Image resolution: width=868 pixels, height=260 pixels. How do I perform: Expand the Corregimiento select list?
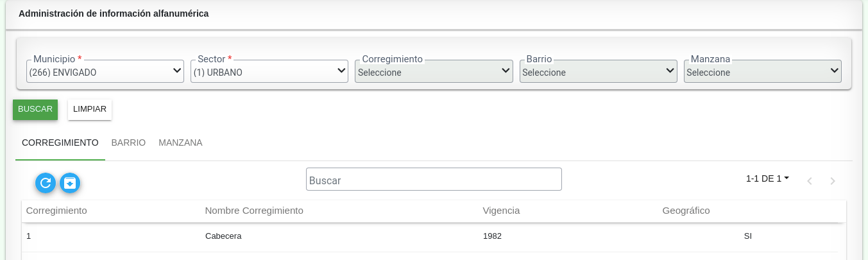(x=434, y=71)
